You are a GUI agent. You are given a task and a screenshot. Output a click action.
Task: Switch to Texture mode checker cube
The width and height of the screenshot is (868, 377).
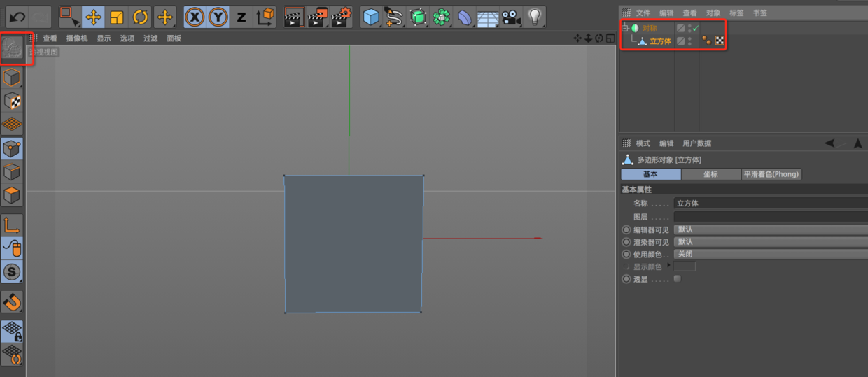[x=12, y=101]
